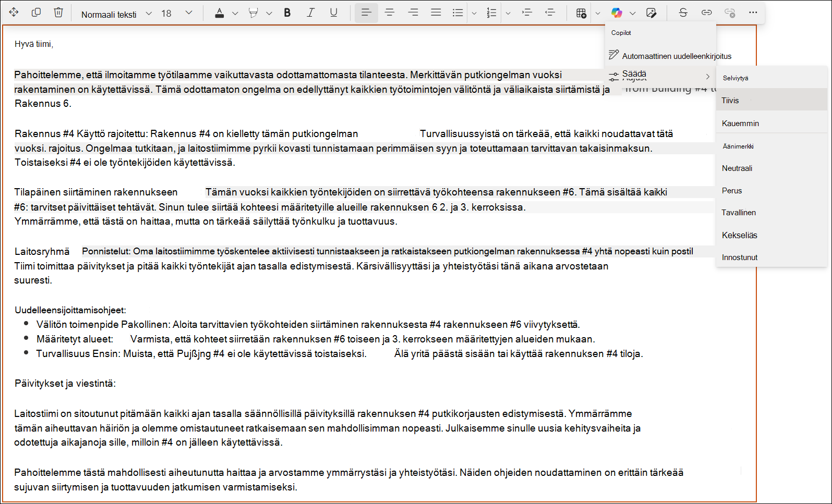The width and height of the screenshot is (832, 504).
Task: Click the move handle icon in toolbar
Action: click(14, 13)
